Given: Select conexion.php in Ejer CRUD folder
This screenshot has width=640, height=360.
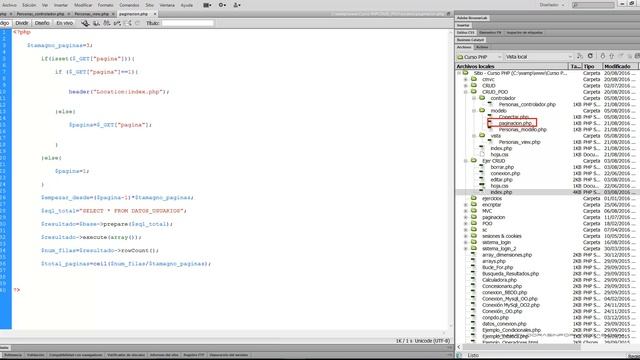Looking at the screenshot, I should point(505,173).
